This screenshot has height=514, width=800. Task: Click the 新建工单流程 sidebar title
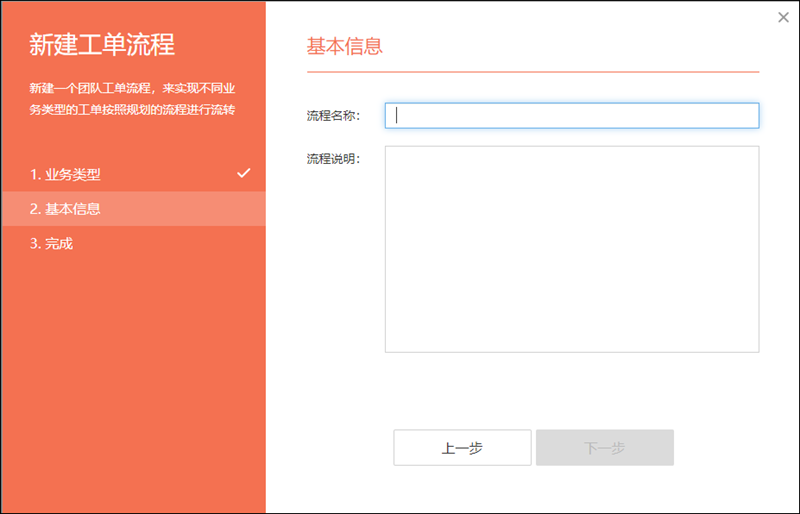102,44
